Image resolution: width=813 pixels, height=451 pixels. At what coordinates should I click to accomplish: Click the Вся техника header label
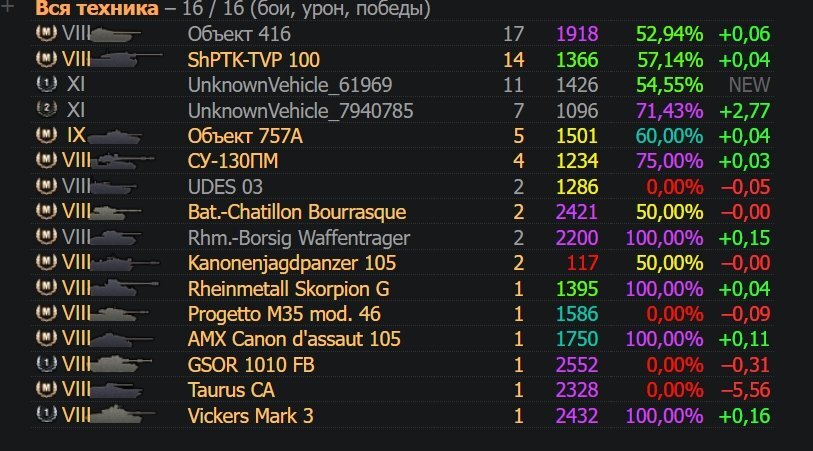click(x=97, y=8)
